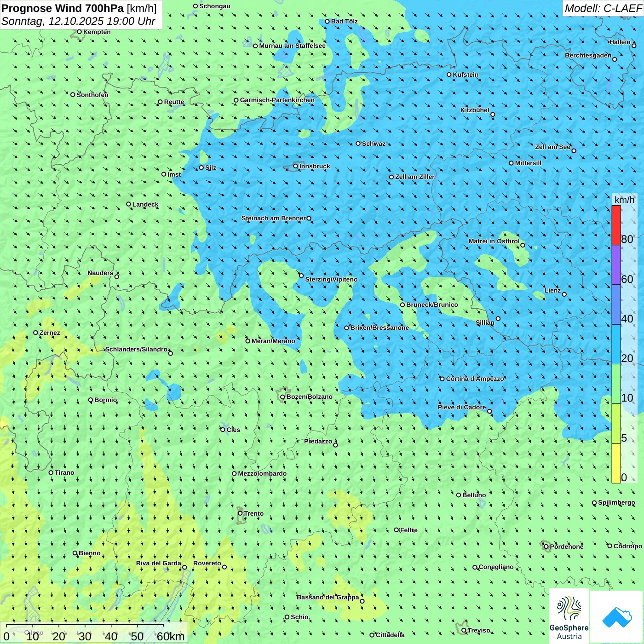Image resolution: width=644 pixels, height=644 pixels.
Task: Click the Bozen/Bolzano city marker
Action: (x=282, y=397)
